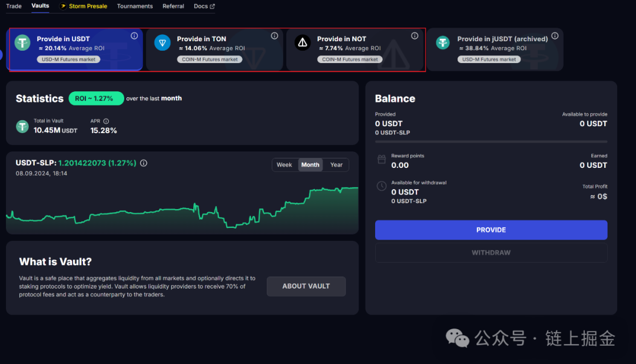Click the gift icon beside Reward points
Screen dimensions: 636x364
(x=382, y=159)
